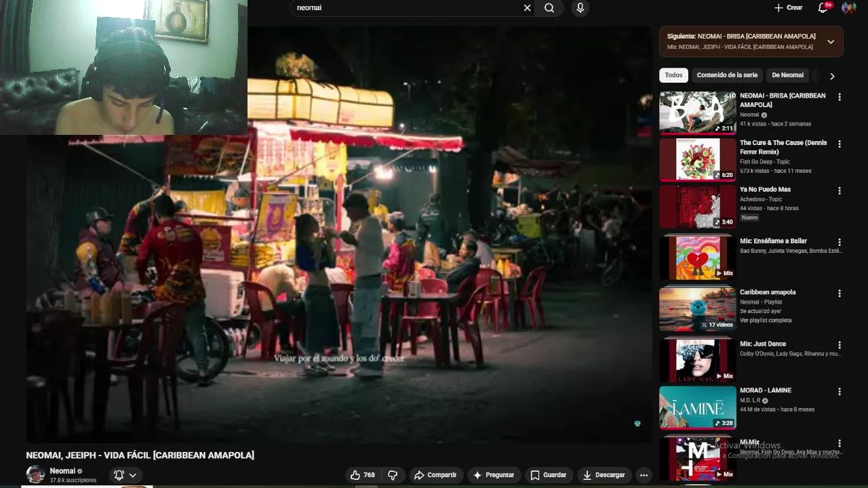
Task: Open options for MORAD - LAMINE
Action: [x=840, y=392]
